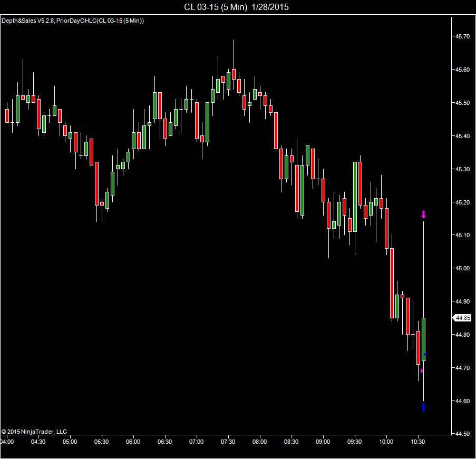Click the 08:30 time axis label

291,442
